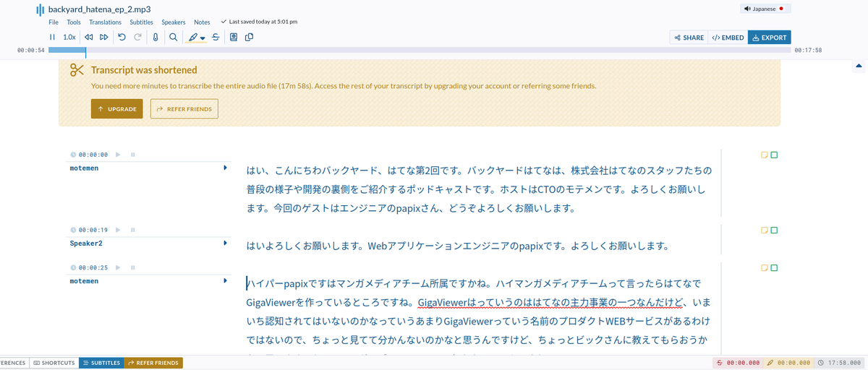Screen dimensions: 868x370
Task: Click the UPGRADE button
Action: 116,109
